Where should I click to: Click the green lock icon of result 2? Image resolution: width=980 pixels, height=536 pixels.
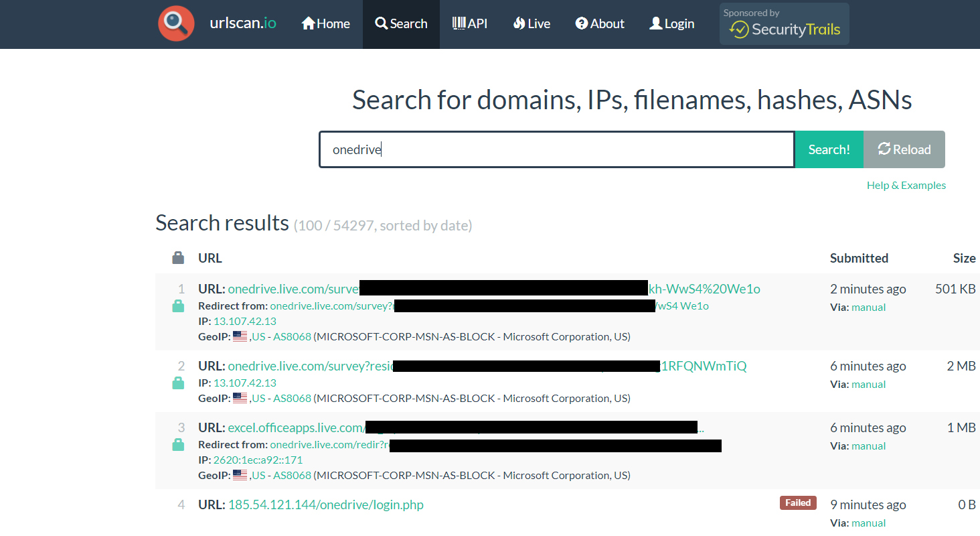point(178,383)
